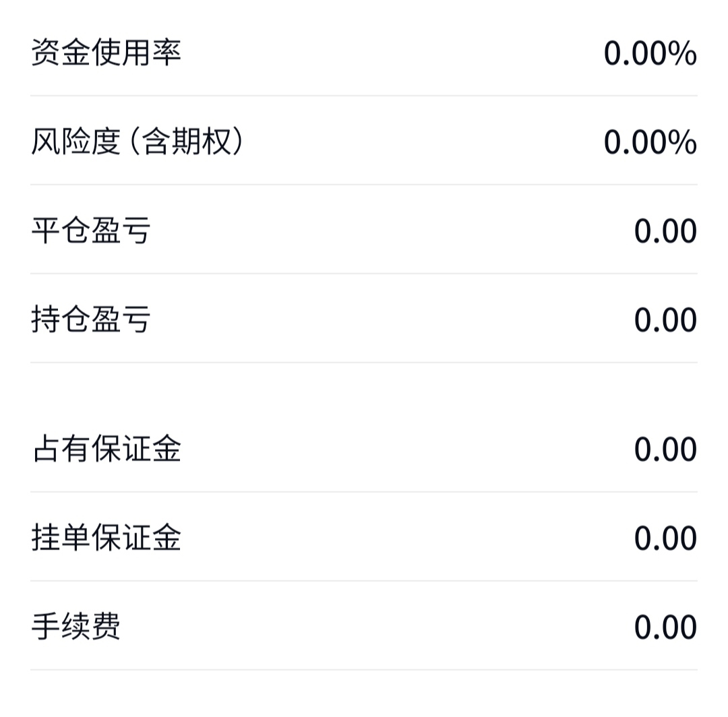Tap the 0.00 value for 手续费
The width and height of the screenshot is (728, 717).
665,627
